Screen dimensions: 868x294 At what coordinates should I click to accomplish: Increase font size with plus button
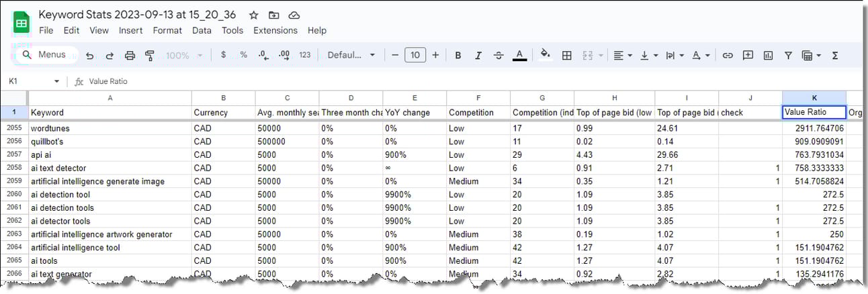(435, 55)
